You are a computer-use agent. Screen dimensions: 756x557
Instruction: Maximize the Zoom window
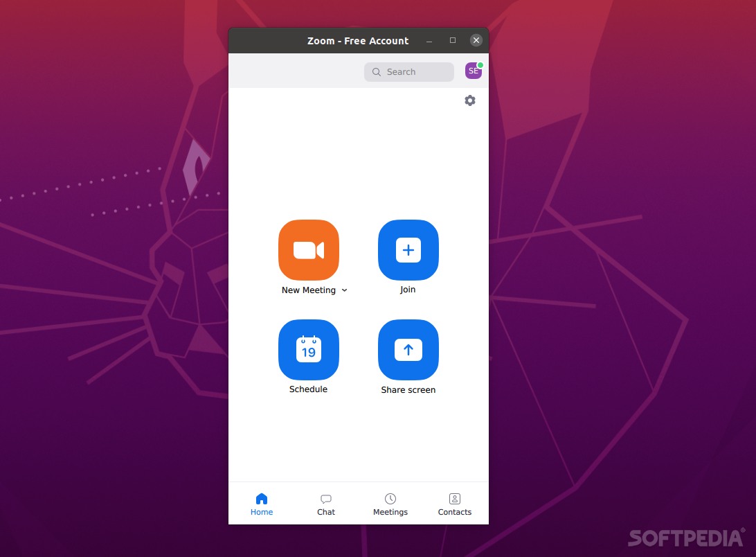coord(453,41)
